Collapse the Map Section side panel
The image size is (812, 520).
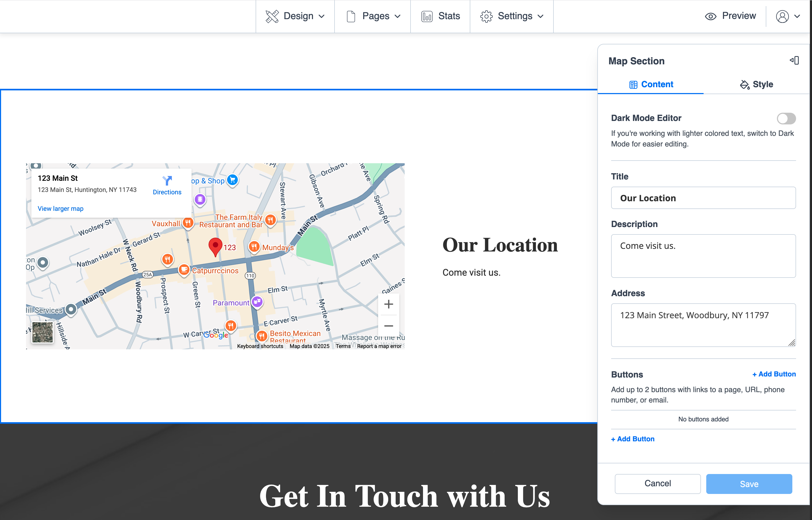[794, 60]
